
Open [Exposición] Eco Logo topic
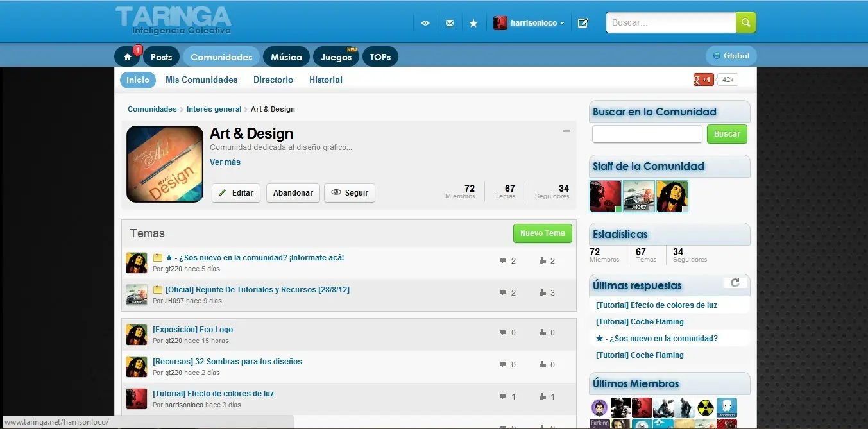tap(193, 330)
